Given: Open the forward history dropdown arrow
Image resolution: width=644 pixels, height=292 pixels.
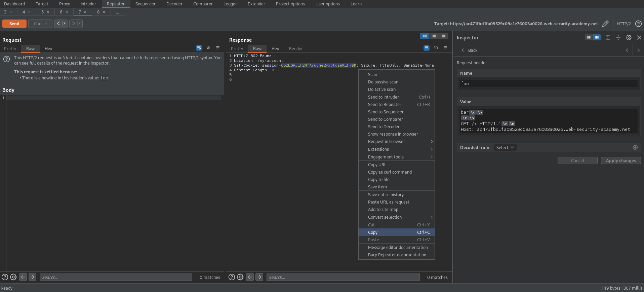Looking at the screenshot, I should (x=80, y=24).
